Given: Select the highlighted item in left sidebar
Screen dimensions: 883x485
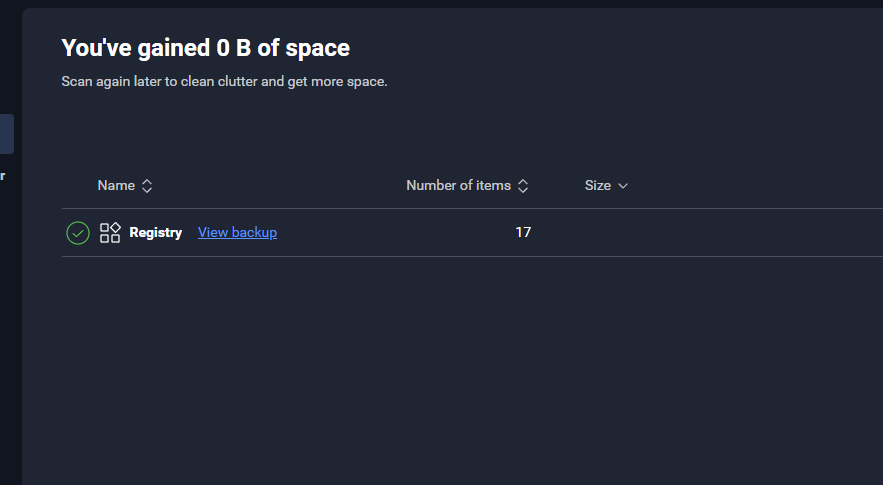Looking at the screenshot, I should 6,134.
